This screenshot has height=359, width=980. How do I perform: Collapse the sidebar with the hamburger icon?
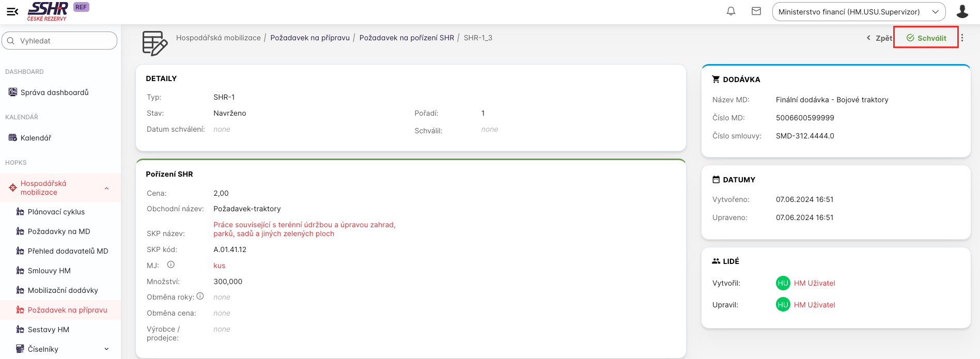tap(12, 11)
